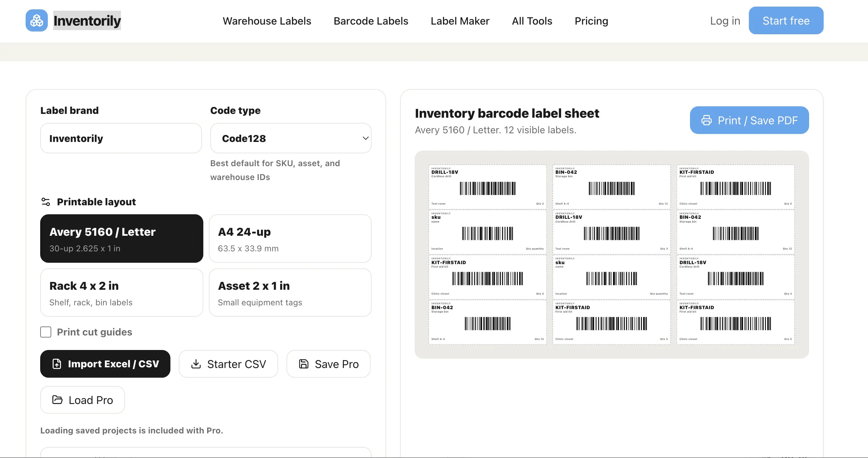Click the 'Inventory barcode label sheet' heading
The width and height of the screenshot is (868, 458).
(507, 113)
